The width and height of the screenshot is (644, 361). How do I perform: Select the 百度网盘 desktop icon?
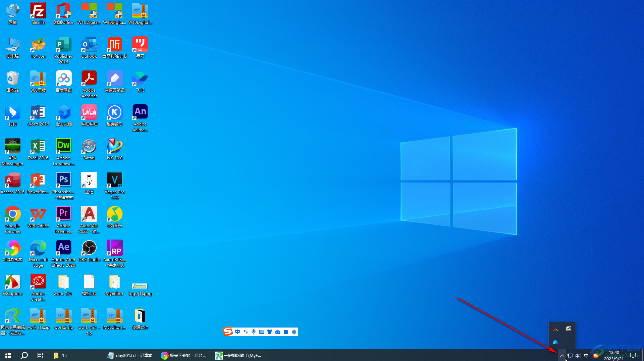pos(64,82)
